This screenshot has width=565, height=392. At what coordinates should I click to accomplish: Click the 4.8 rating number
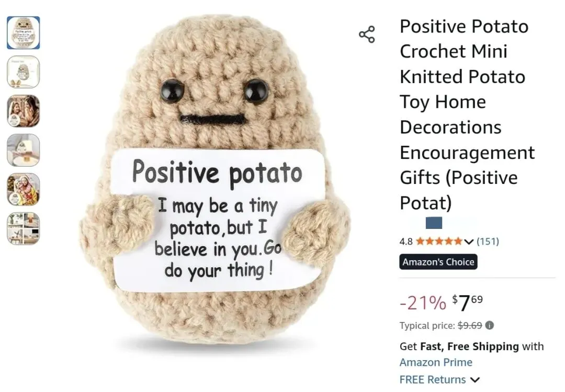[406, 241]
